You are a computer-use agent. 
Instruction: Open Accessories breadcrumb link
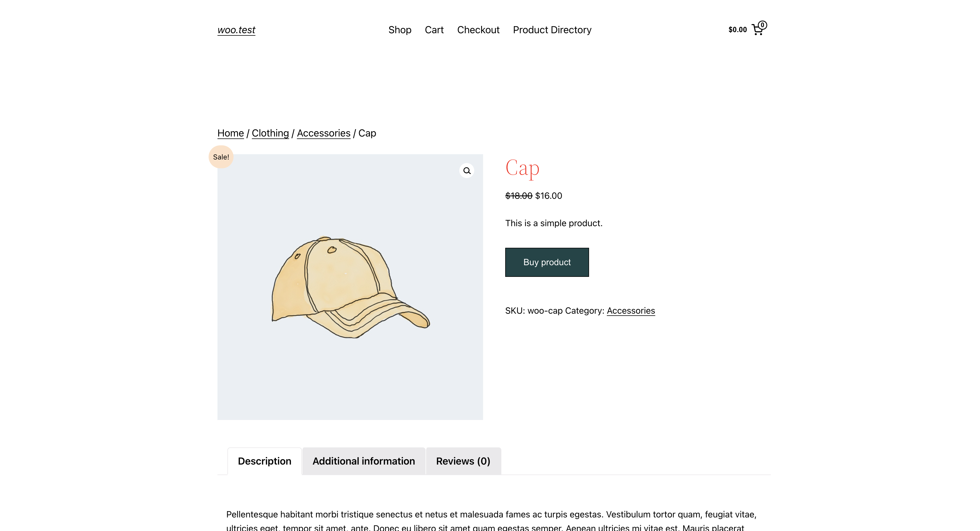[323, 133]
